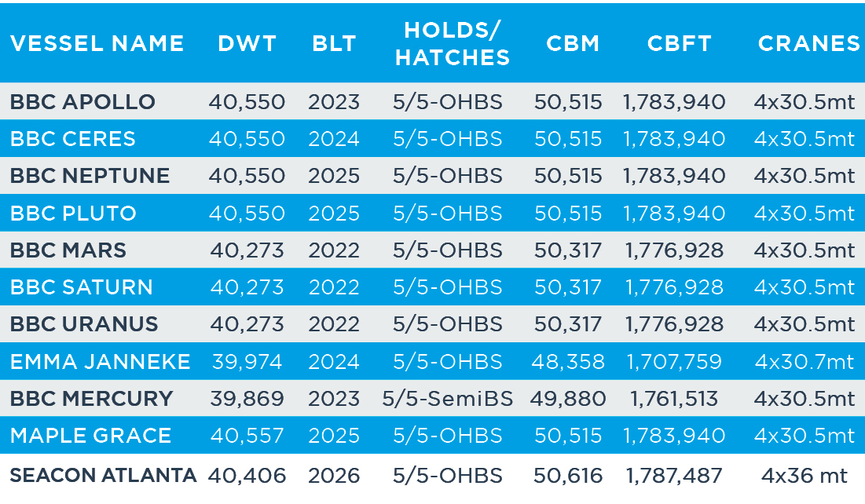The height and width of the screenshot is (504, 865).
Task: Select the CBFT column header
Action: [x=679, y=43]
